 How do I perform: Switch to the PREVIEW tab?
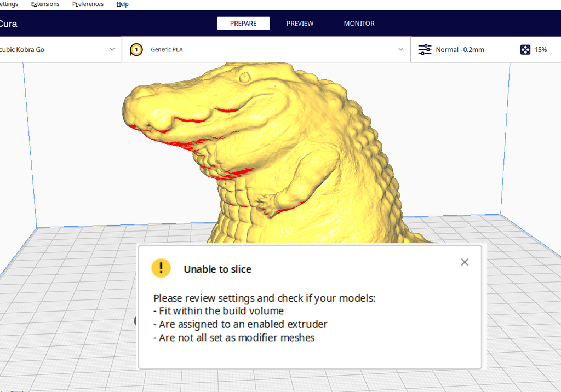pos(300,23)
